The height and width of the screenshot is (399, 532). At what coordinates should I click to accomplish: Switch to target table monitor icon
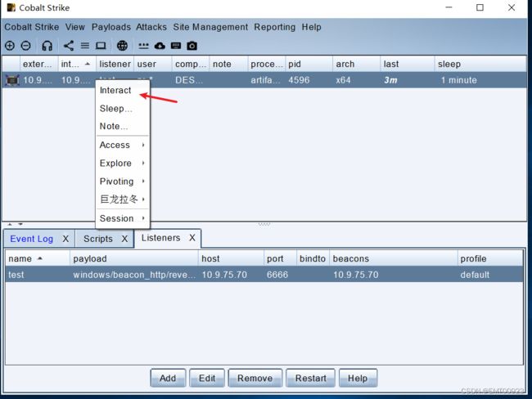pyautogui.click(x=101, y=46)
